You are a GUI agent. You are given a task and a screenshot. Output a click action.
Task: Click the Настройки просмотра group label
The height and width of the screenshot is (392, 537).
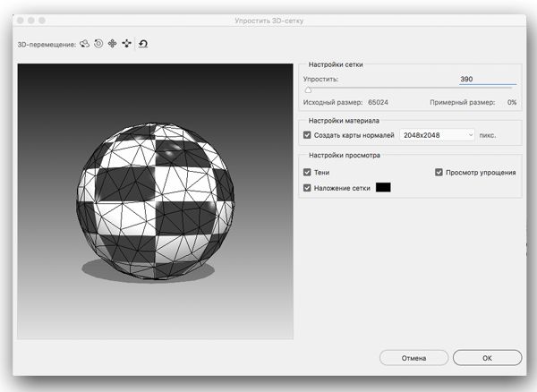(x=345, y=155)
